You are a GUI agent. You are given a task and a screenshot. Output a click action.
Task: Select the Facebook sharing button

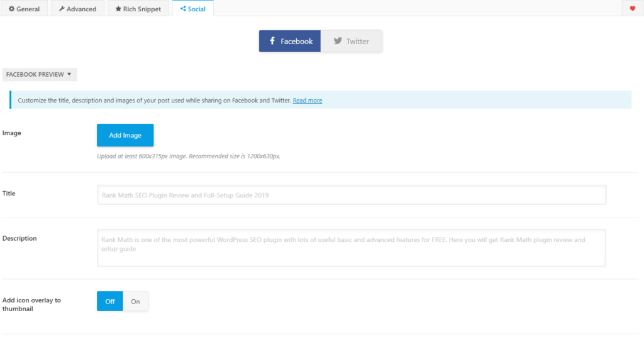pyautogui.click(x=289, y=41)
